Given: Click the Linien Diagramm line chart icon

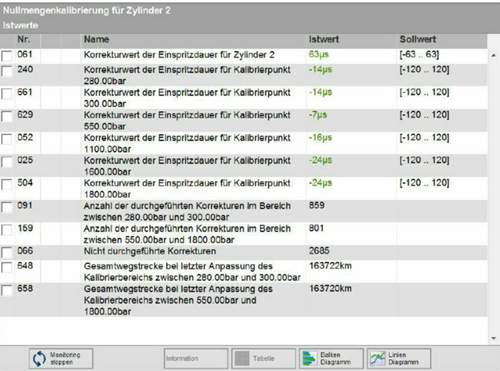Looking at the screenshot, I should point(377,359).
